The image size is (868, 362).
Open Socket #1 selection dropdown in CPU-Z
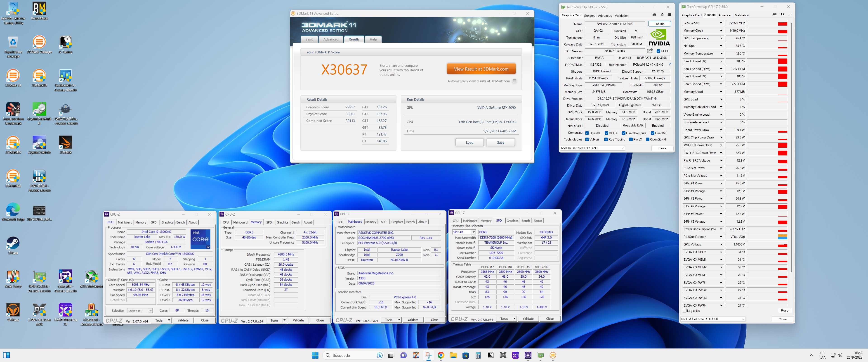pyautogui.click(x=150, y=311)
